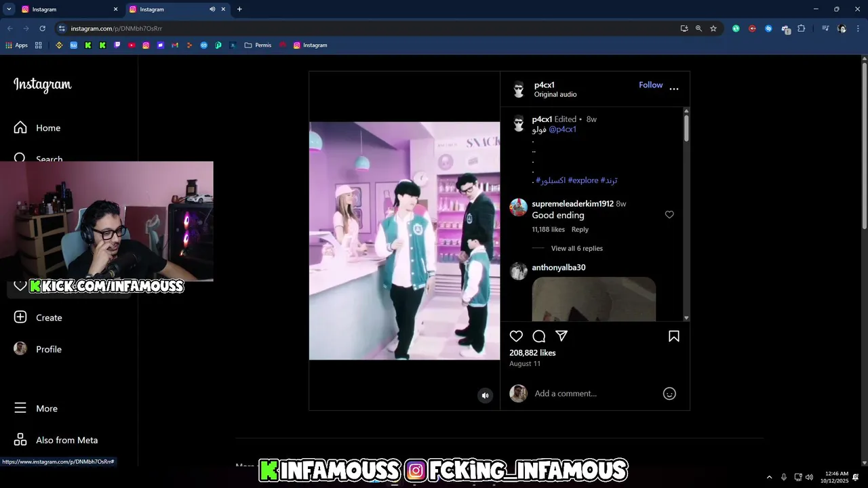Open notifications bell in taskbar

coord(856,477)
